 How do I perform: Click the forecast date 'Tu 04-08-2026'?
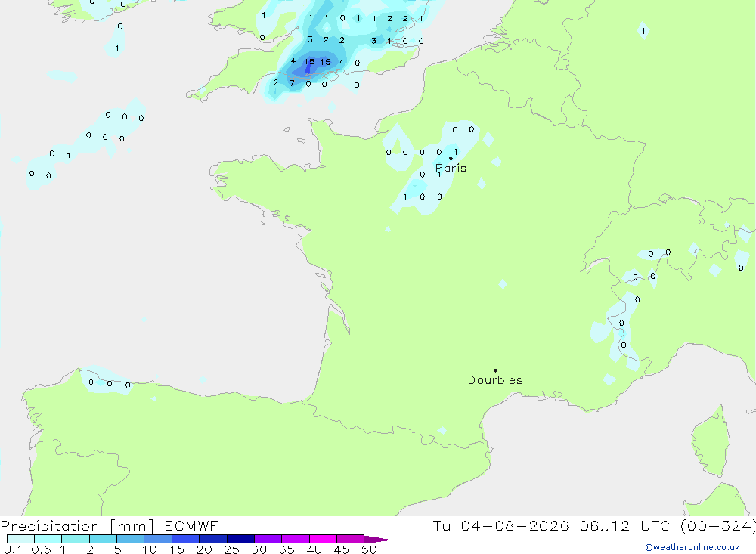click(500, 525)
